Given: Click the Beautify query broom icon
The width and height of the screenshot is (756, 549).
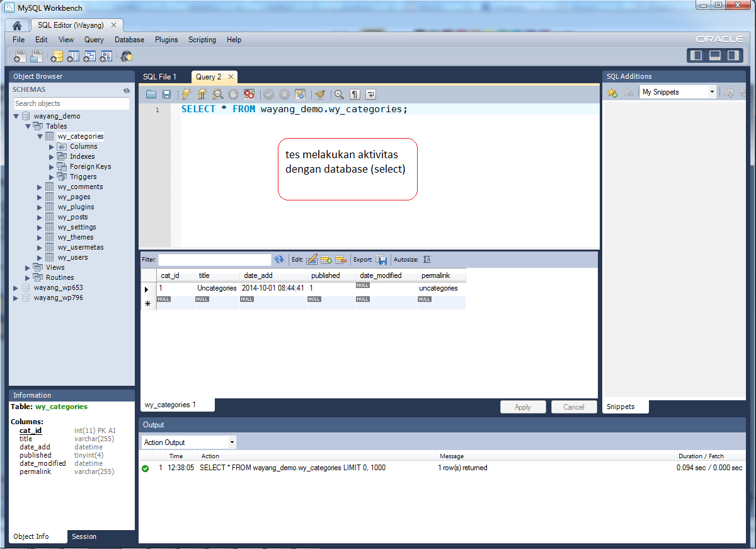Looking at the screenshot, I should (319, 95).
